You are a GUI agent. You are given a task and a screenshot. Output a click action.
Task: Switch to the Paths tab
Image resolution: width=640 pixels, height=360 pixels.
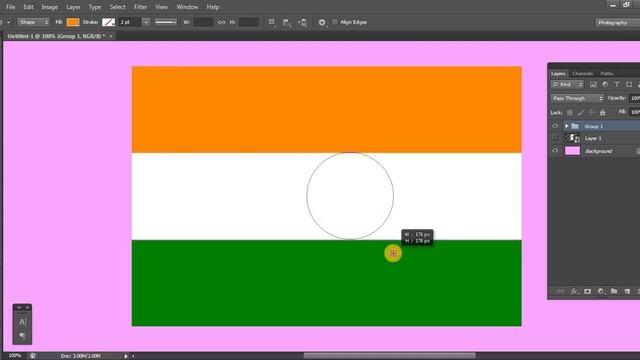pos(607,73)
